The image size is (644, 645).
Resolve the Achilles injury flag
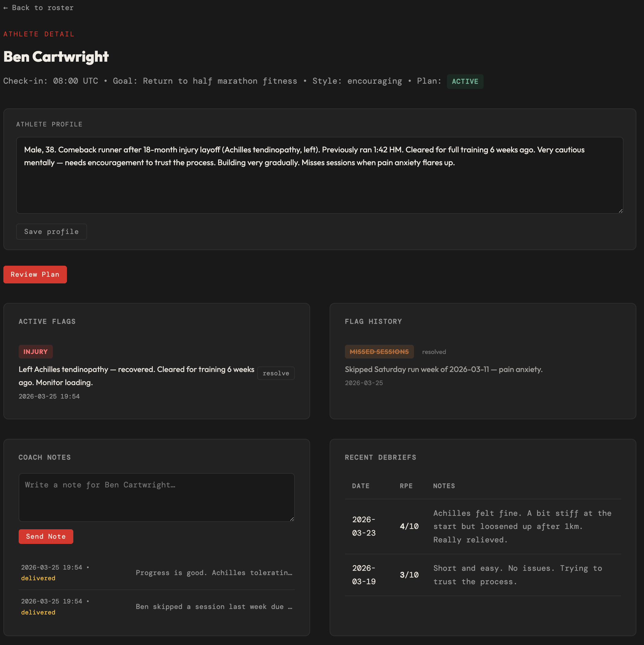coord(276,373)
